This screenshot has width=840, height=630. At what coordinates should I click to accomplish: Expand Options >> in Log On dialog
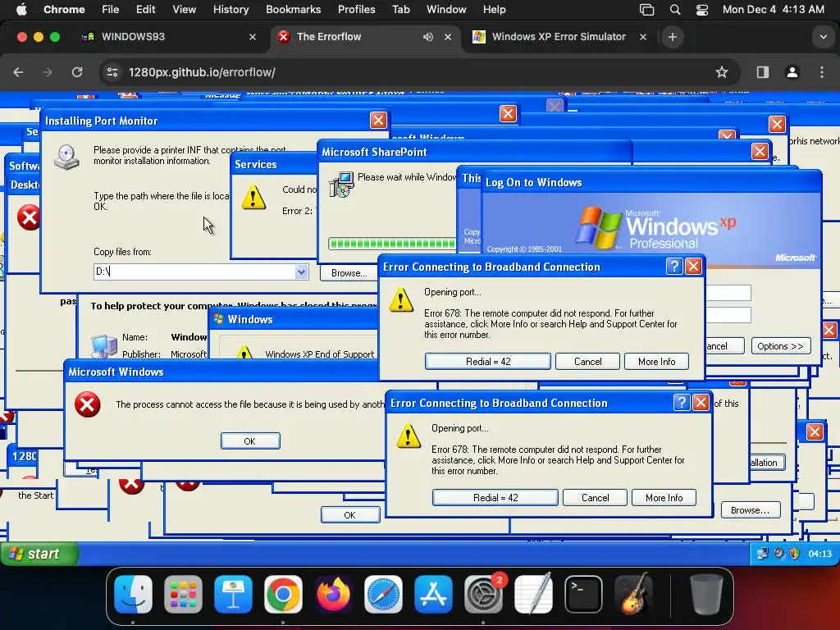point(781,346)
